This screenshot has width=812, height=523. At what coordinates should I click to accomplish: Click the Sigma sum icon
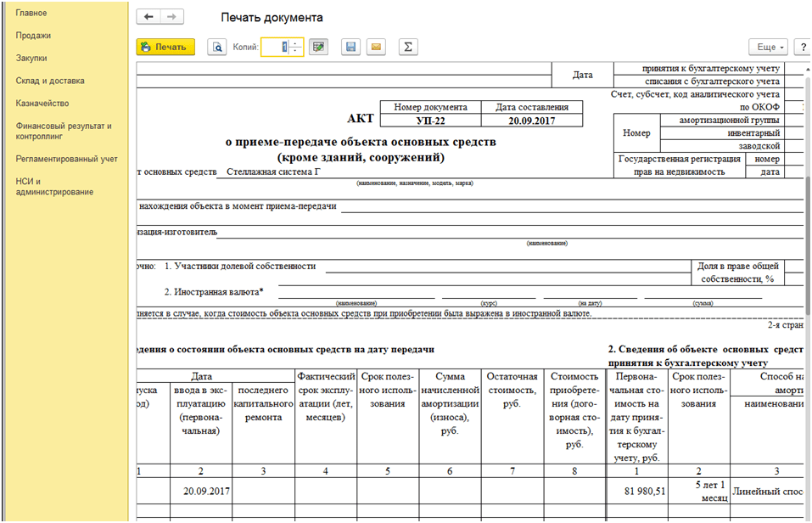pos(408,48)
